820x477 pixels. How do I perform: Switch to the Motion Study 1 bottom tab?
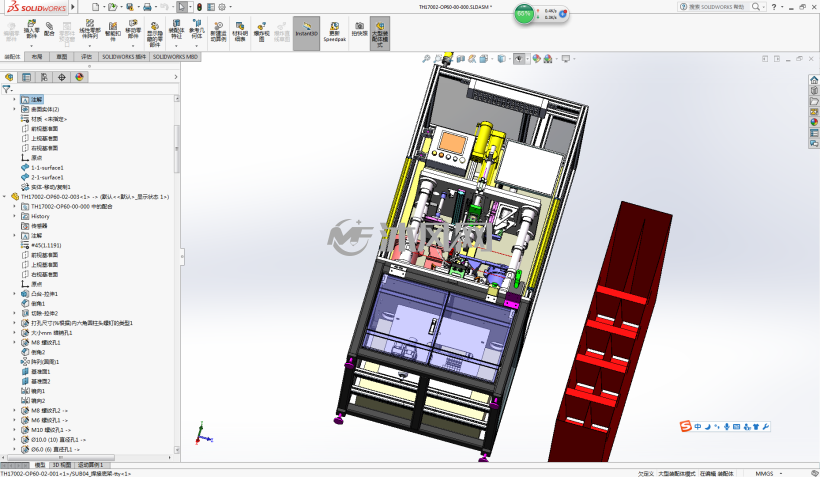(x=91, y=465)
